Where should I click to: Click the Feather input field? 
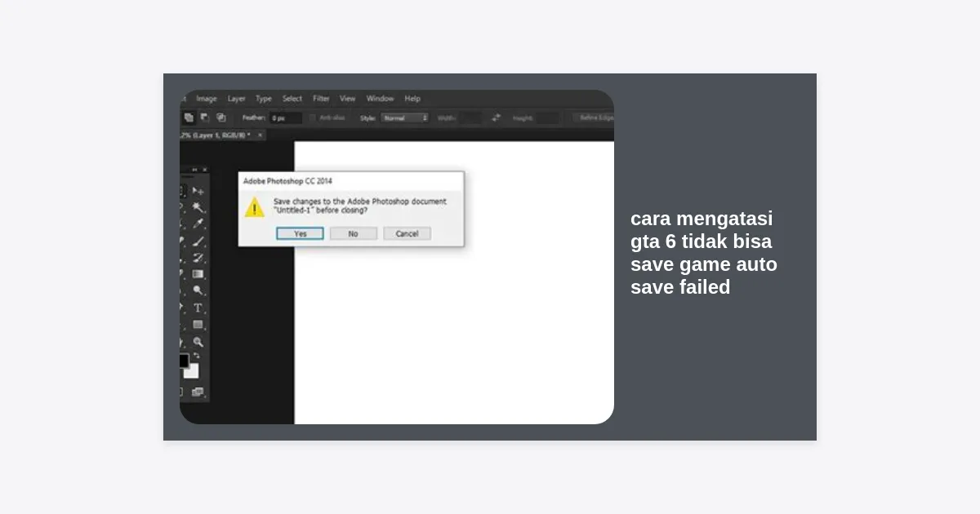pyautogui.click(x=286, y=117)
